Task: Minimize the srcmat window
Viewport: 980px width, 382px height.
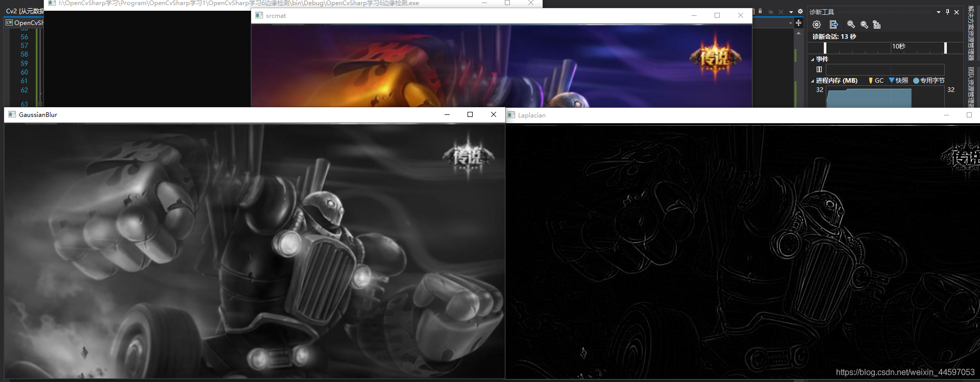Action: (x=694, y=16)
